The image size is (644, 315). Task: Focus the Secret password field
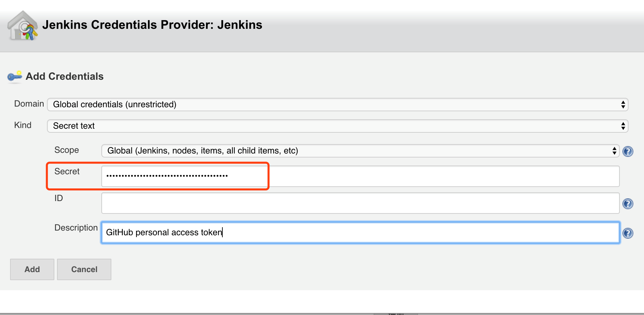coord(360,176)
